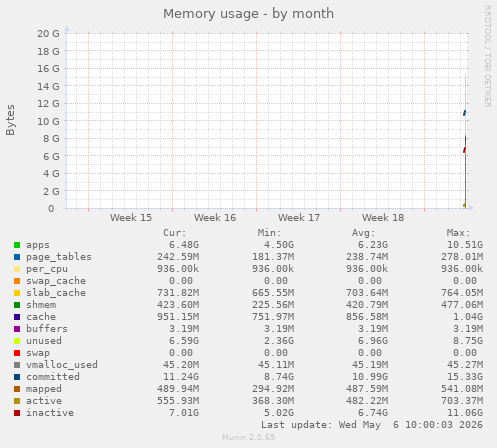
Task: Click the cache dark blue swatch
Action: pyautogui.click(x=17, y=317)
